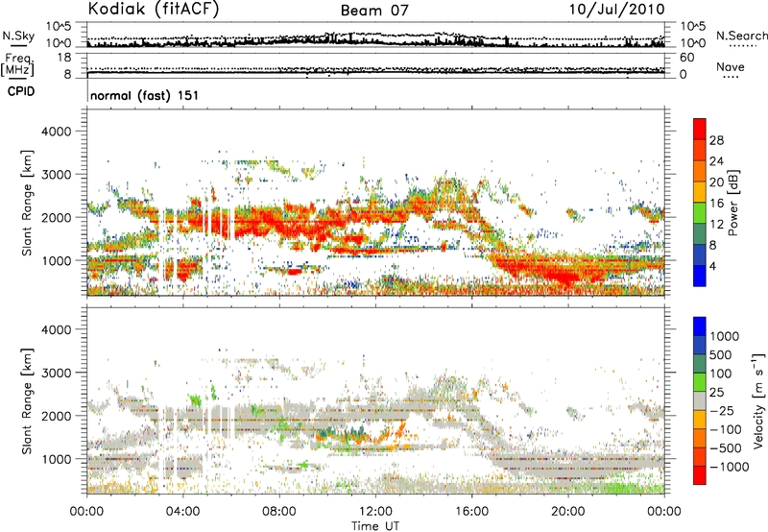The image size is (768, 532).
Task: Click the normal (fast) 151 mode text
Action: click(x=145, y=95)
